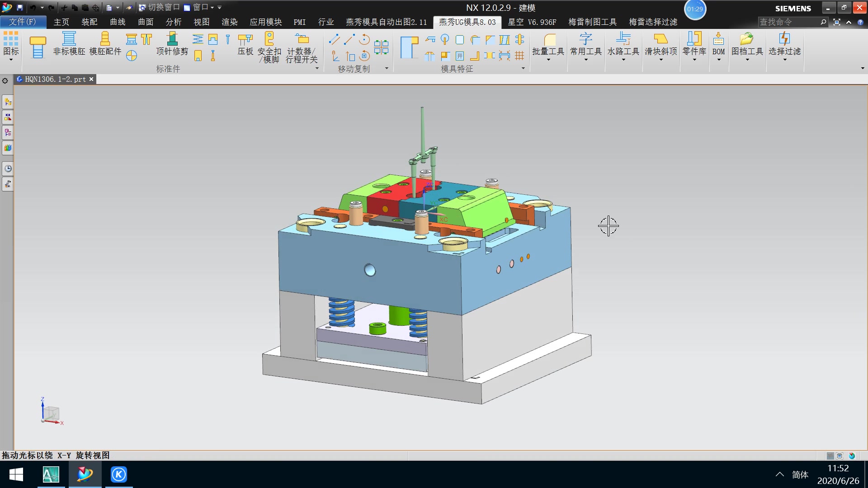Click the spring standard part icon
Image resolution: width=868 pixels, height=488 pixels.
(198, 39)
